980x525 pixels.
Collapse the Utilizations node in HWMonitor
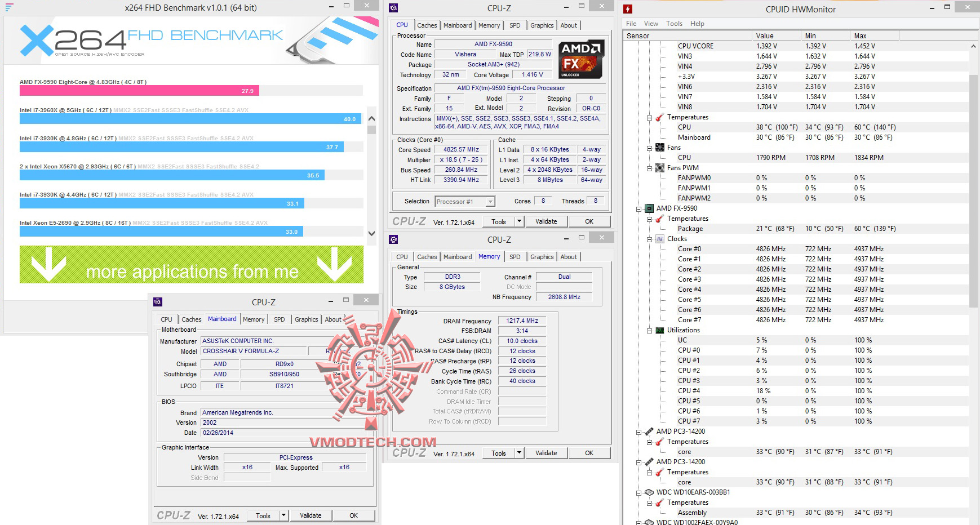pyautogui.click(x=649, y=331)
